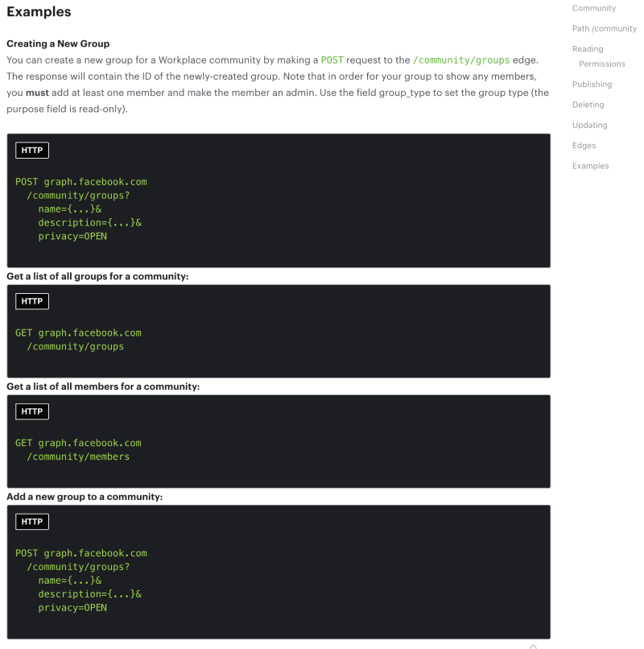The image size is (644, 649).
Task: Navigate to the Deleting section
Action: click(588, 104)
